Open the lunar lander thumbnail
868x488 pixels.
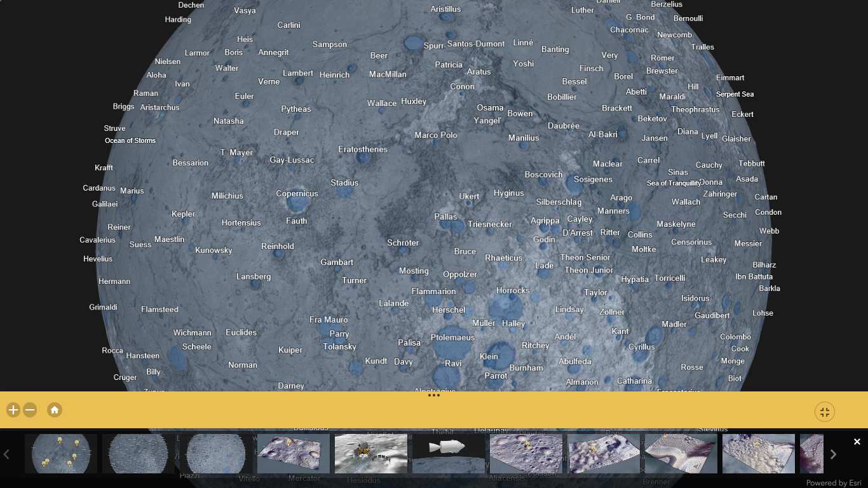pos(371,454)
